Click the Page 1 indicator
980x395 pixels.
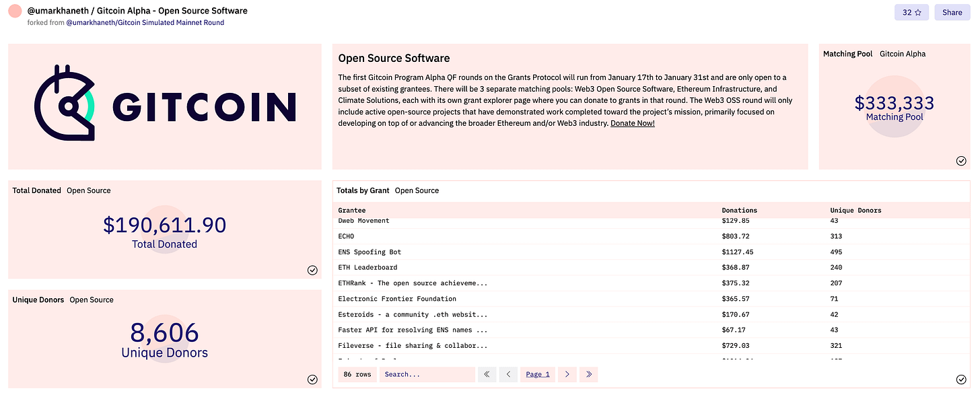pos(538,374)
